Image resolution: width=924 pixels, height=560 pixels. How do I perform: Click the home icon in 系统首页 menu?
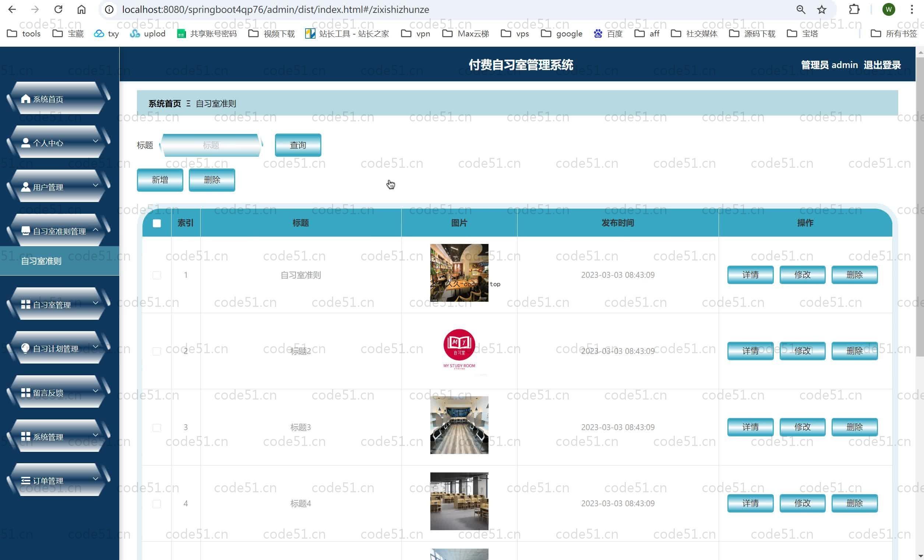click(x=25, y=99)
